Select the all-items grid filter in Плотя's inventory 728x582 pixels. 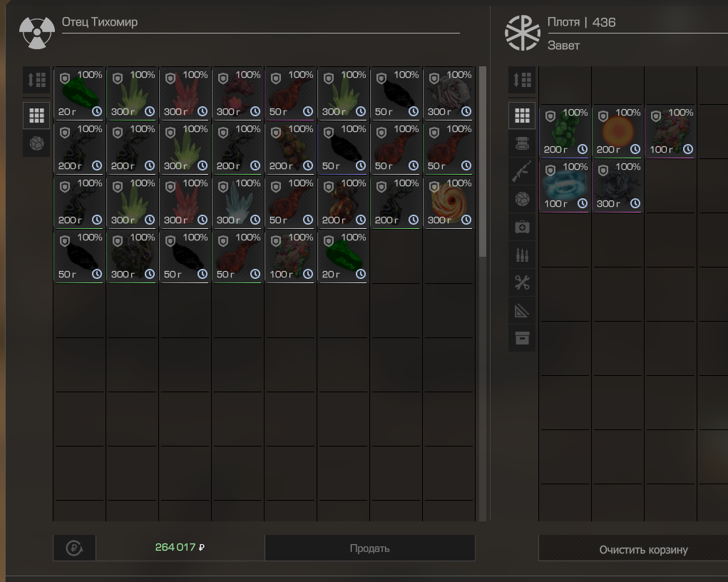click(522, 116)
